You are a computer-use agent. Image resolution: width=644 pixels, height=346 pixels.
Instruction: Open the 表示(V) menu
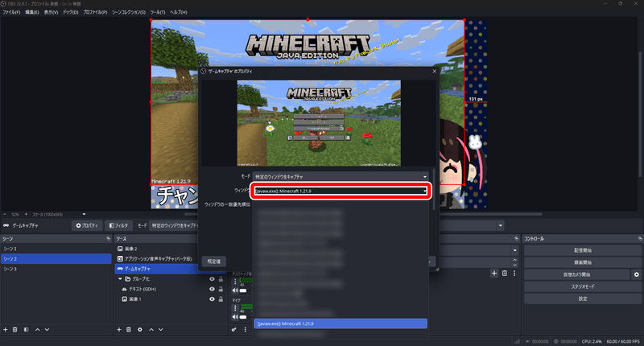pyautogui.click(x=51, y=12)
